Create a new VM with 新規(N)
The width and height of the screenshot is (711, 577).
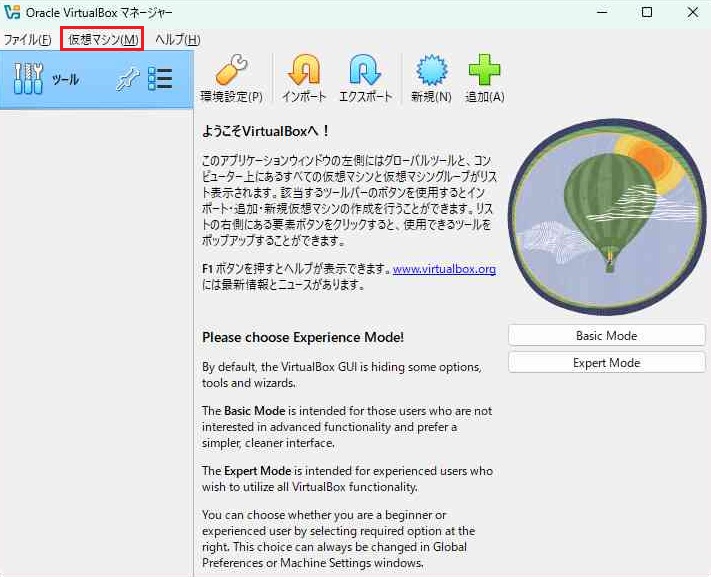431,78
